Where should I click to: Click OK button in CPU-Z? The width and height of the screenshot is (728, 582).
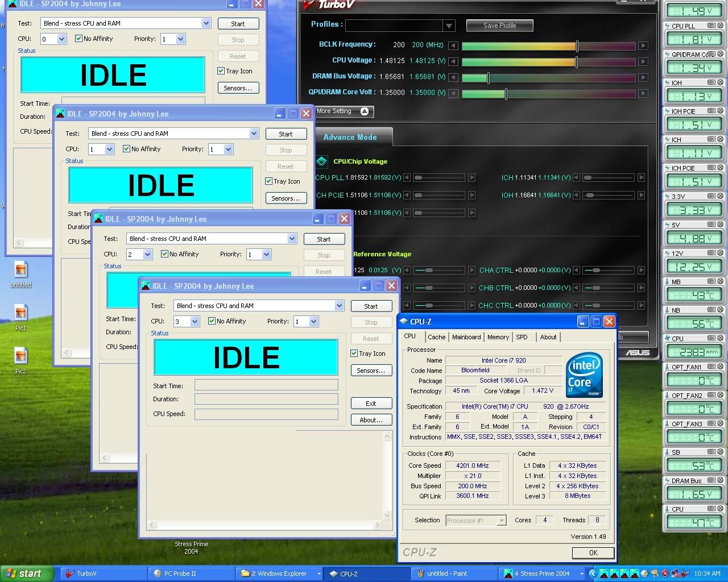[593, 552]
